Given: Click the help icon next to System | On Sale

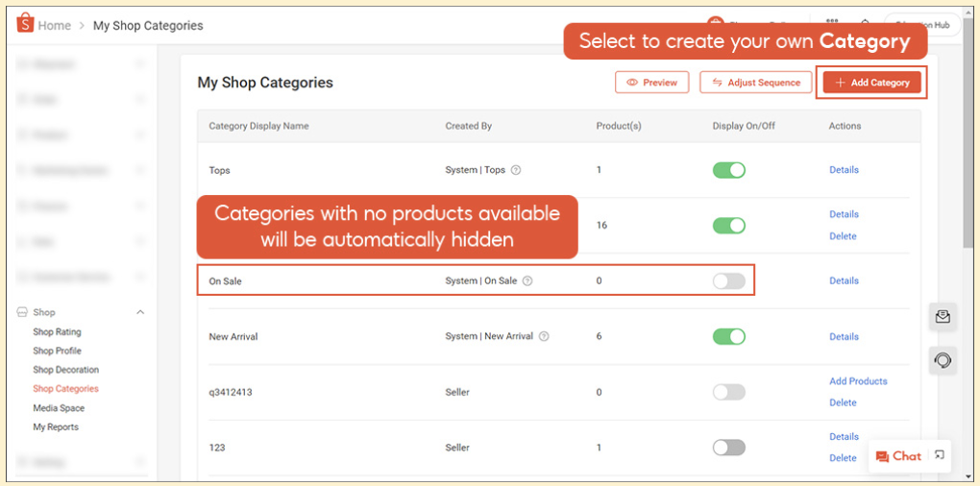Looking at the screenshot, I should pos(527,281).
